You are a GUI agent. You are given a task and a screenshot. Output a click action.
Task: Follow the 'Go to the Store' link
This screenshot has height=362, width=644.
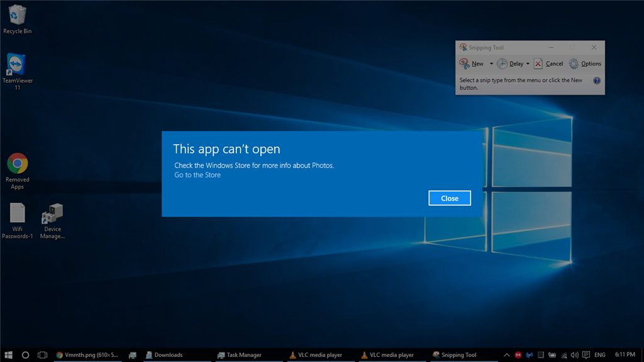point(197,175)
